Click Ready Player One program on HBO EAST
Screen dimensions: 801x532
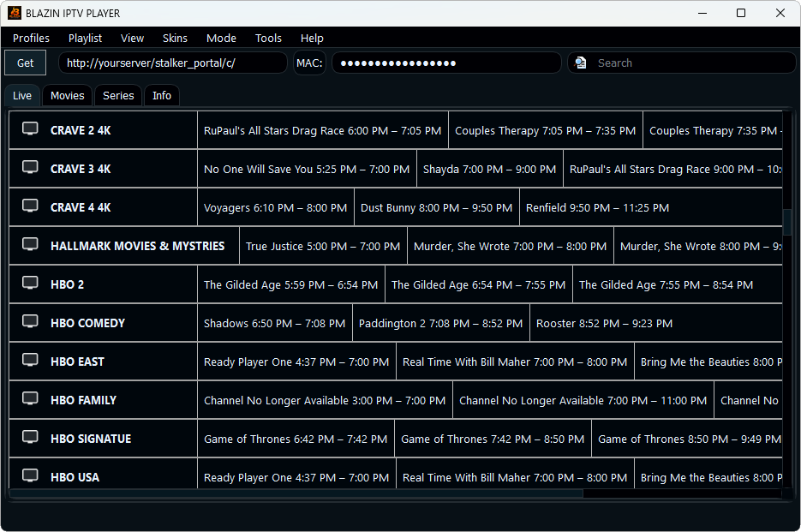click(296, 362)
